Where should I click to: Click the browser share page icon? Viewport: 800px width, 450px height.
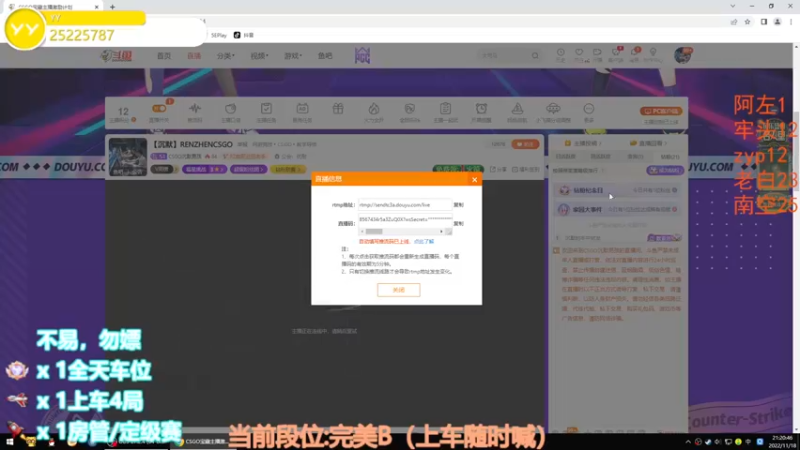[734, 22]
